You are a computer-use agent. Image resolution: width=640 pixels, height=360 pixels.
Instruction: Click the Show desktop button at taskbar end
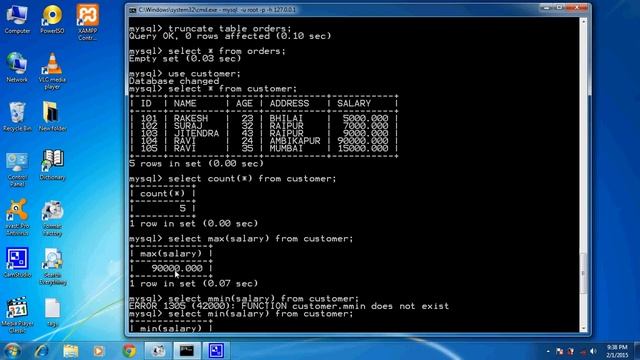click(x=637, y=351)
